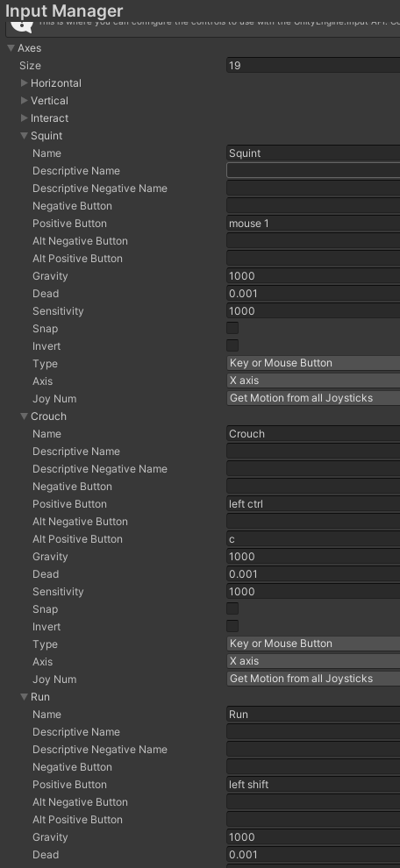Click the Squint Descriptive Name field
Screen dimensions: 400x868
[x=313, y=170]
